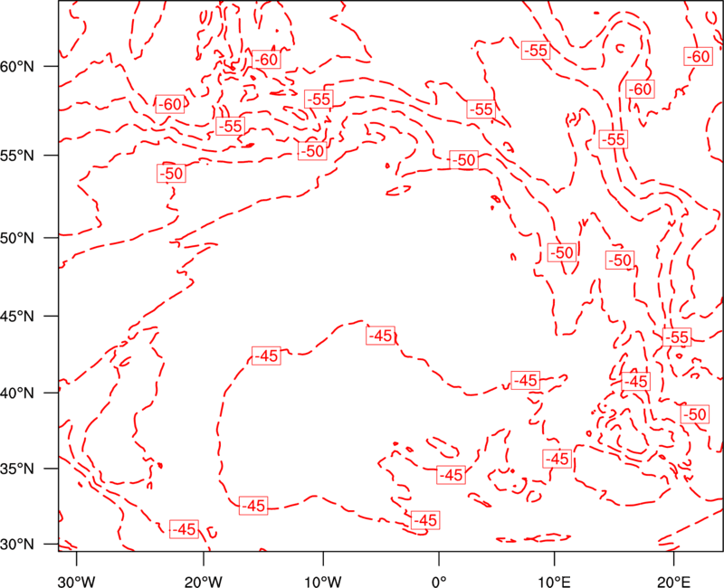Image resolution: width=724 pixels, height=588 pixels.
Task: Click the -60 contour label near 60°N, 15°W
Action: tap(266, 59)
